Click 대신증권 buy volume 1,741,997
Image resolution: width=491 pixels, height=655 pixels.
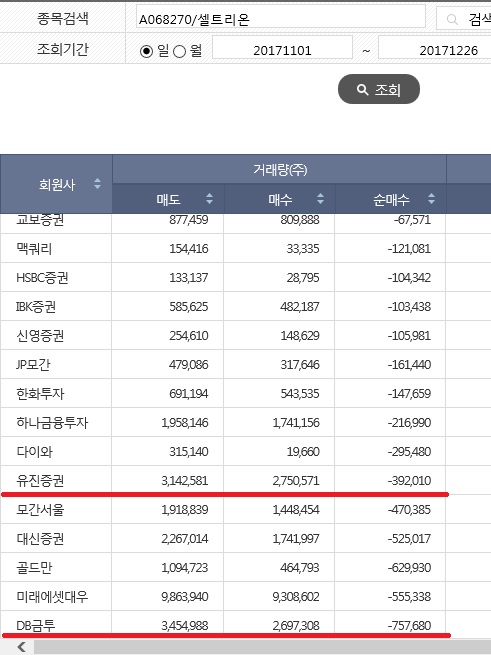[x=296, y=538]
